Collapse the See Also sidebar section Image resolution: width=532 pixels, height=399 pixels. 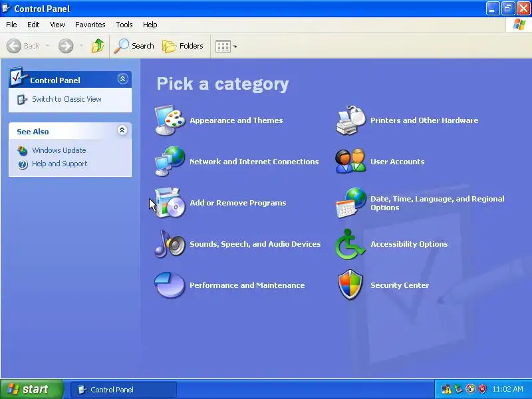click(122, 130)
